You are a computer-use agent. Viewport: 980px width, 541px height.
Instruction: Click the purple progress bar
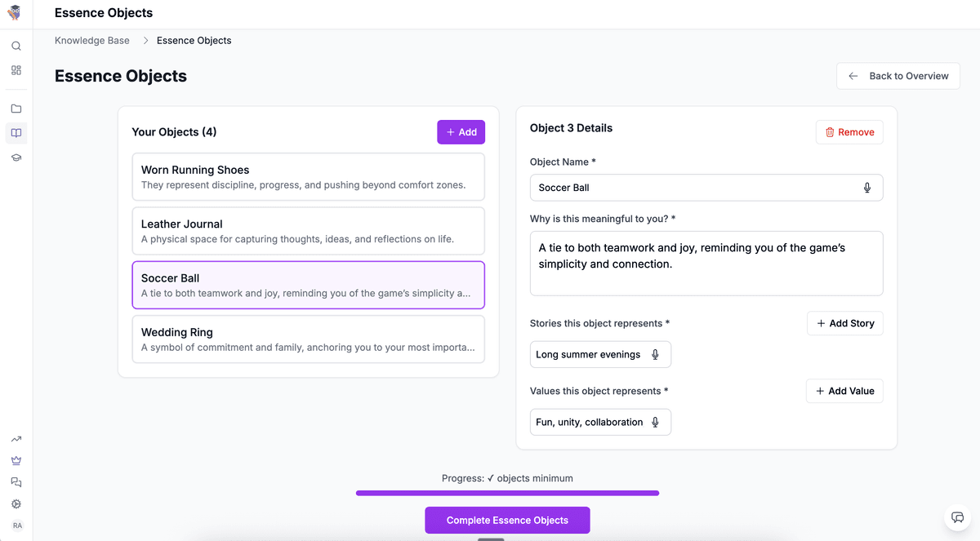tap(506, 493)
